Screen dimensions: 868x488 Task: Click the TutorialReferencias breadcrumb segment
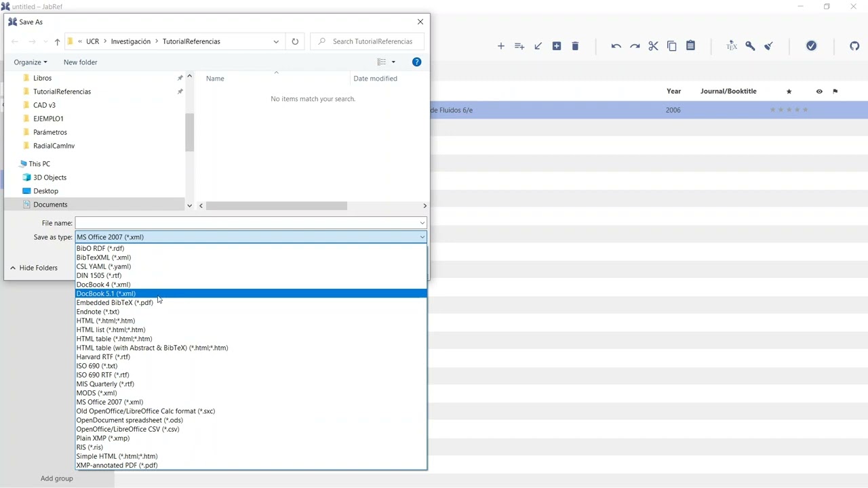pos(191,41)
